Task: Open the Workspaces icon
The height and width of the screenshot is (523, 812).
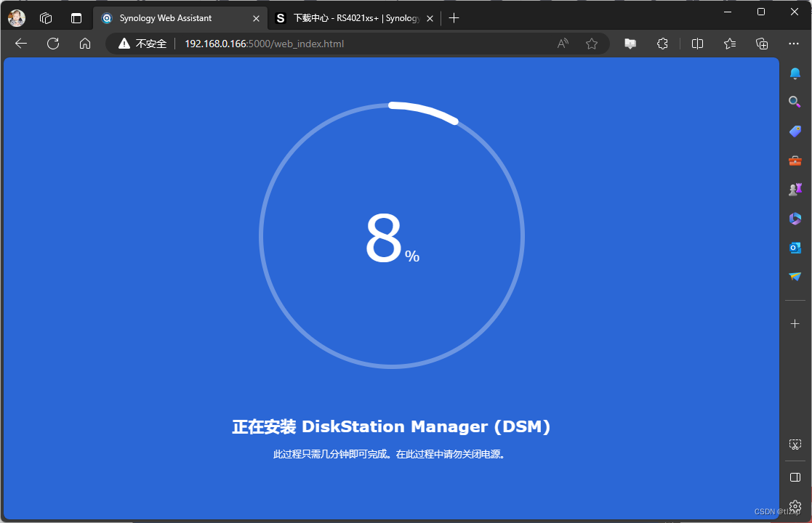Action: click(x=46, y=18)
